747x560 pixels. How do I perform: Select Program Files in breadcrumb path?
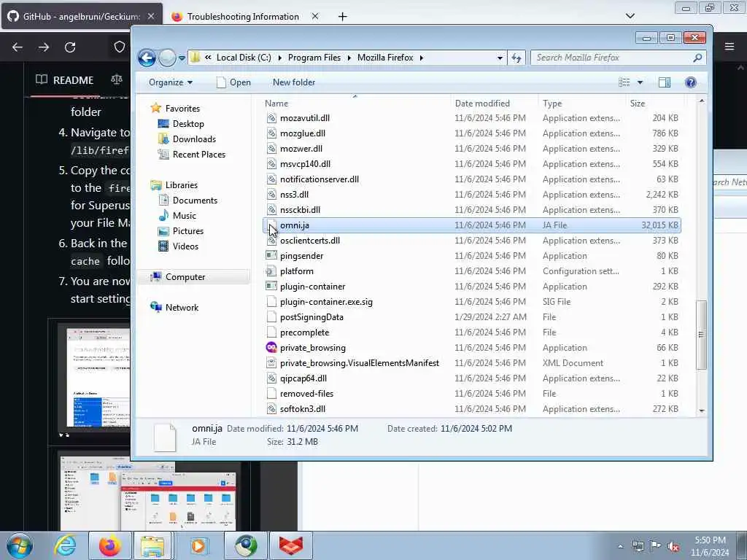click(x=314, y=58)
